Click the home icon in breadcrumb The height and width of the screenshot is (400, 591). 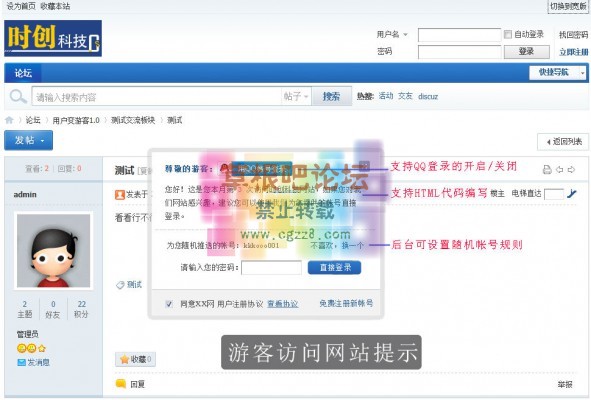pos(9,120)
